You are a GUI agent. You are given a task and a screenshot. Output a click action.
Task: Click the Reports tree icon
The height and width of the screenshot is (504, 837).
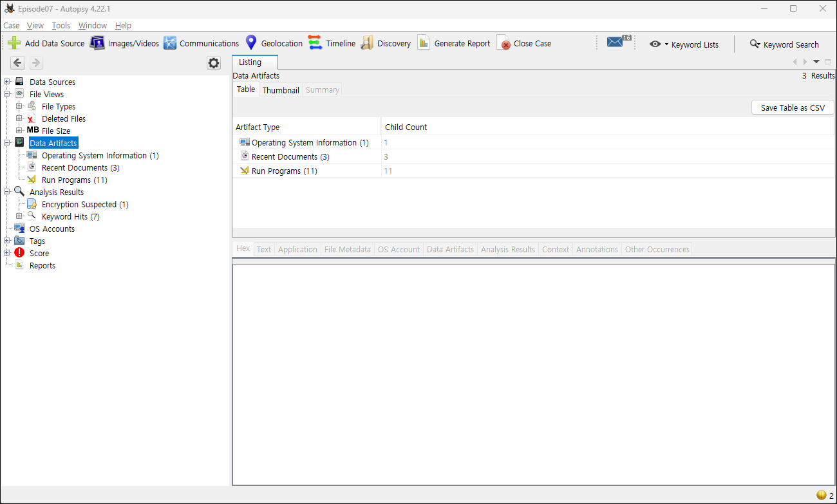pyautogui.click(x=19, y=265)
